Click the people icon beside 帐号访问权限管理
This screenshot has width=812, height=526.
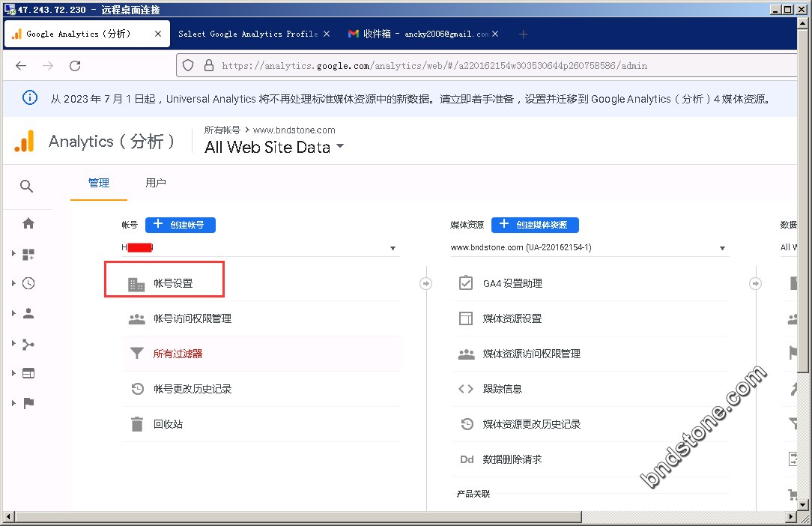point(137,318)
